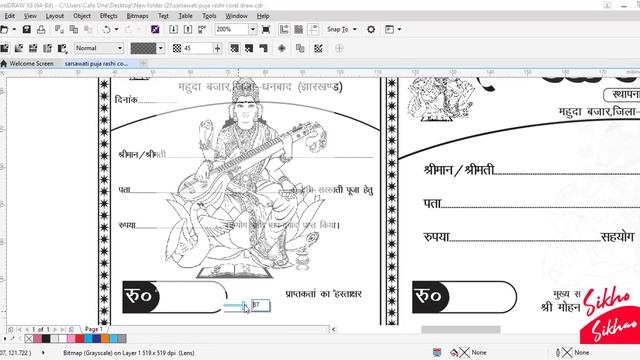Open the Undo history dropdown arrow
This screenshot has height=360, width=640.
pyautogui.click(x=116, y=29)
